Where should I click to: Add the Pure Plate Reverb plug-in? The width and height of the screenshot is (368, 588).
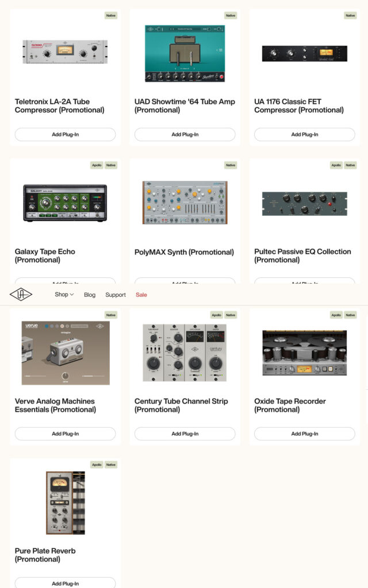tap(66, 583)
